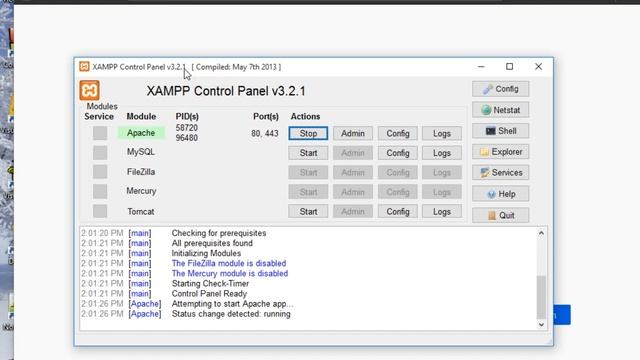Viewport: 640px width, 360px height.
Task: Open Config with wrench icon on the right
Action: point(500,89)
